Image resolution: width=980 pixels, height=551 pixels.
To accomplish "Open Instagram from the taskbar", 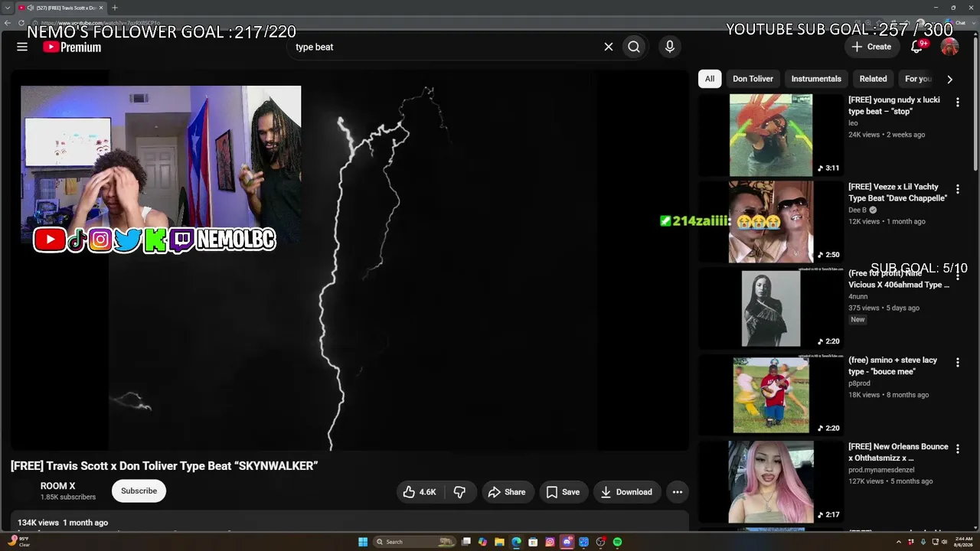I will (x=550, y=542).
